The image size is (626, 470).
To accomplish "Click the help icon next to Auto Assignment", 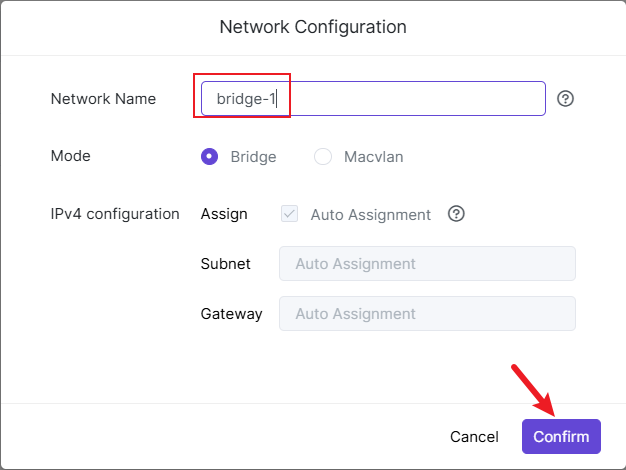I will tap(457, 214).
